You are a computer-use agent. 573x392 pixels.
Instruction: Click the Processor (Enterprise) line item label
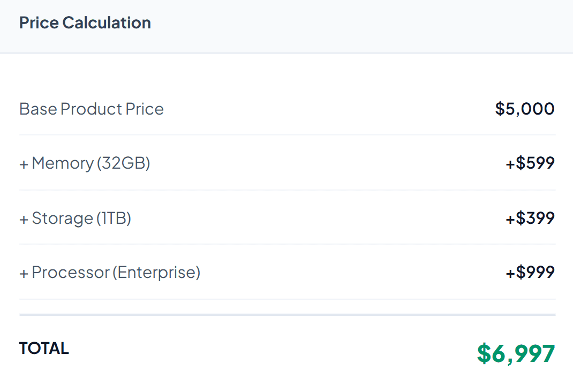(x=116, y=273)
